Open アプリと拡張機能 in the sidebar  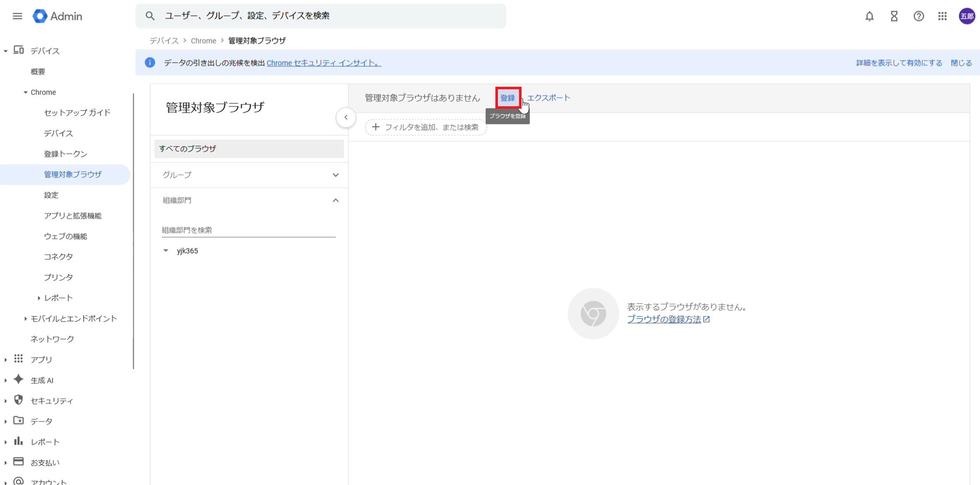[72, 215]
